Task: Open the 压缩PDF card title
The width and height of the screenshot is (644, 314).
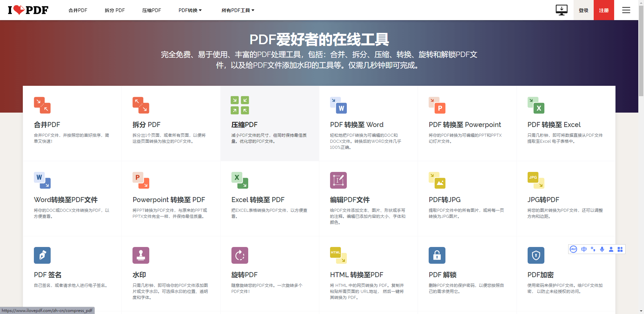Action: (x=245, y=125)
